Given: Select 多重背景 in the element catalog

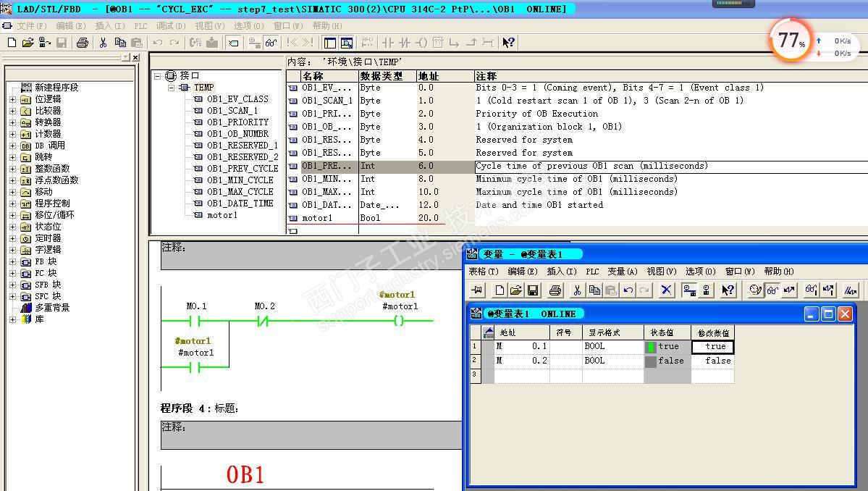Looking at the screenshot, I should pos(52,308).
